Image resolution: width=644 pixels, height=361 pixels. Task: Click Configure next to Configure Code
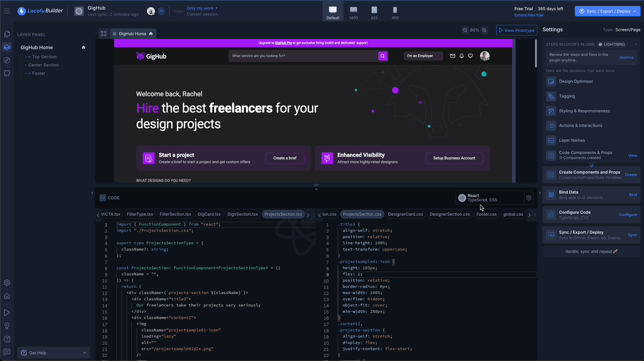pyautogui.click(x=628, y=215)
